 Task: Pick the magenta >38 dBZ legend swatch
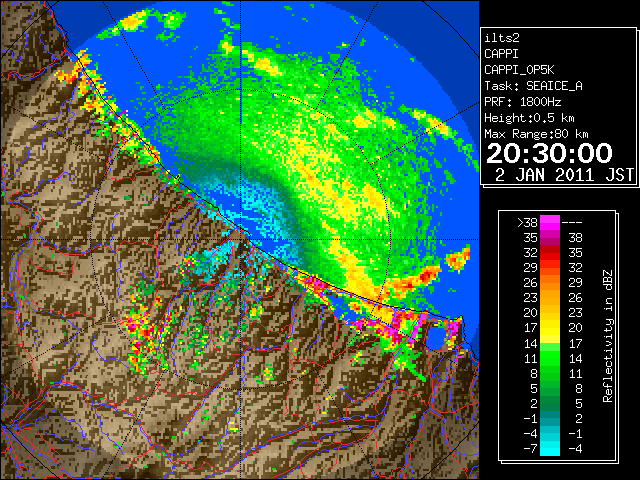[550, 223]
